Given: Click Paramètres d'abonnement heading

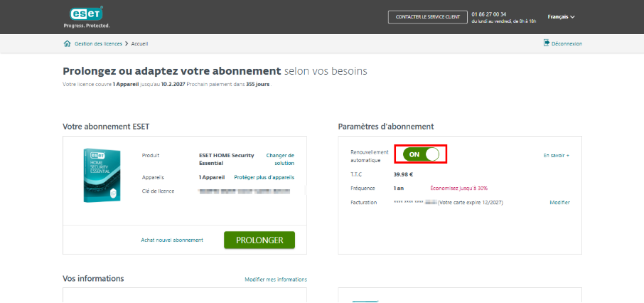Looking at the screenshot, I should 386,127.
